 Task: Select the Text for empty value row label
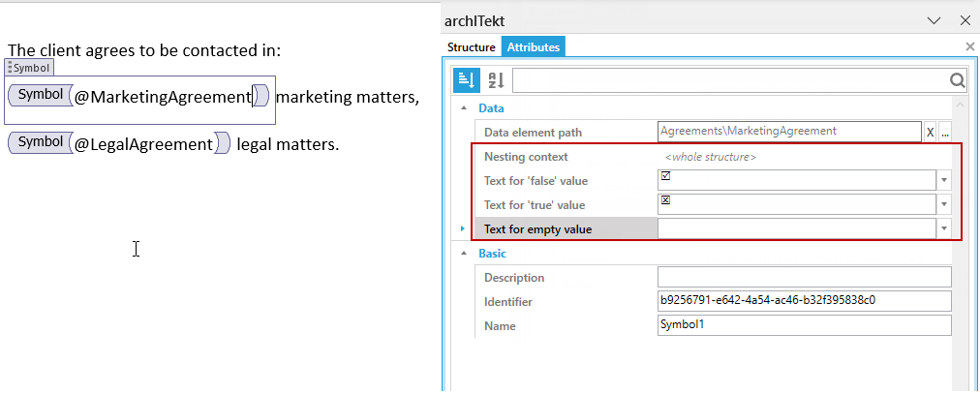pyautogui.click(x=538, y=229)
